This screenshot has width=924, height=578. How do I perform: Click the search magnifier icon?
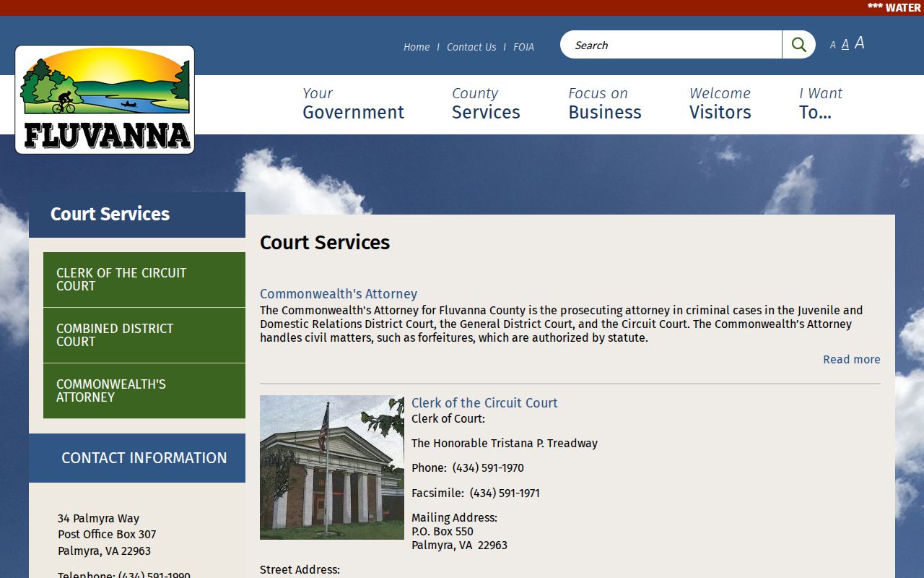coord(798,45)
